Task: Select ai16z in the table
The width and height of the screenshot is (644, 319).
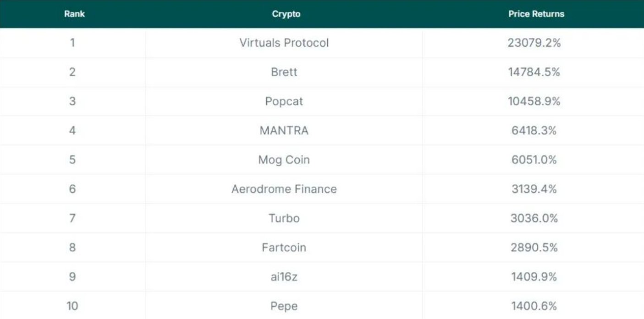Action: point(284,277)
